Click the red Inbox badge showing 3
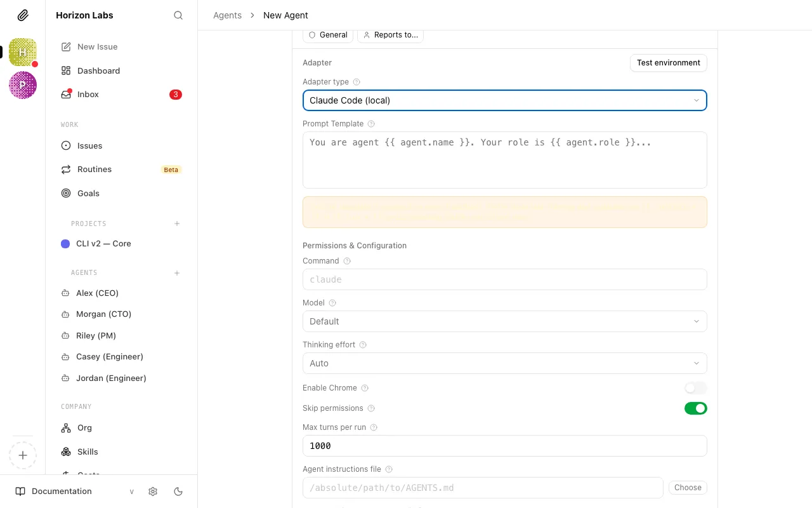 pos(176,95)
